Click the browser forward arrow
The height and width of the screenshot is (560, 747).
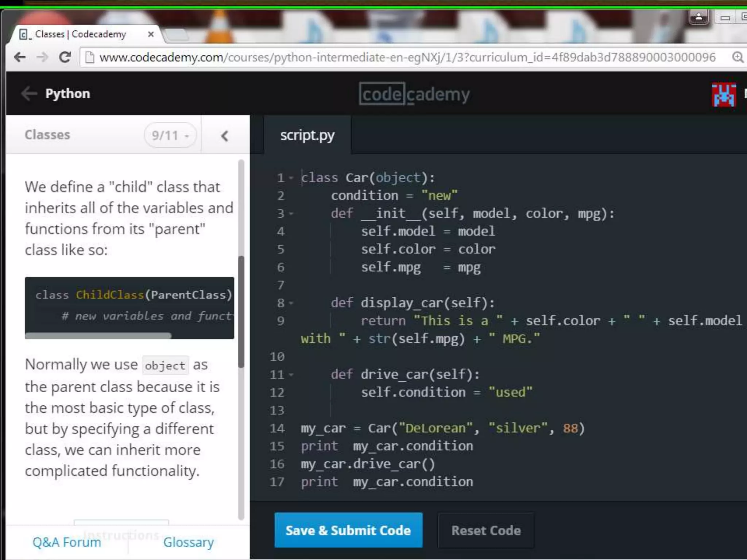(42, 57)
